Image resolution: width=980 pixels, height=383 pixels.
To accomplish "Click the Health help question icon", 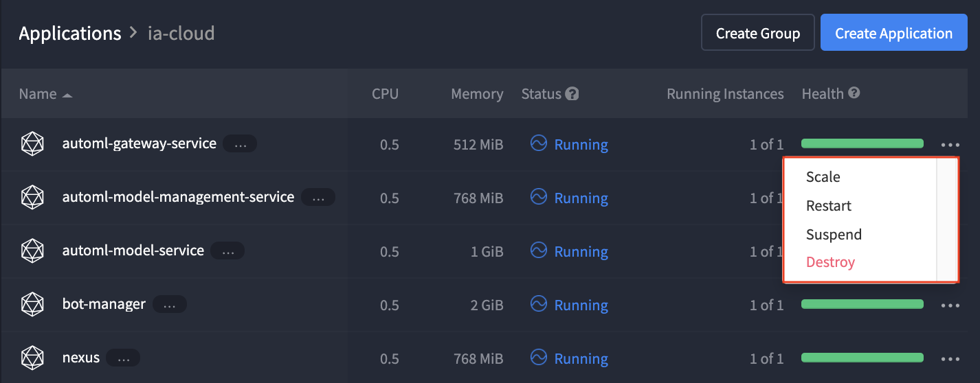I will pos(854,93).
